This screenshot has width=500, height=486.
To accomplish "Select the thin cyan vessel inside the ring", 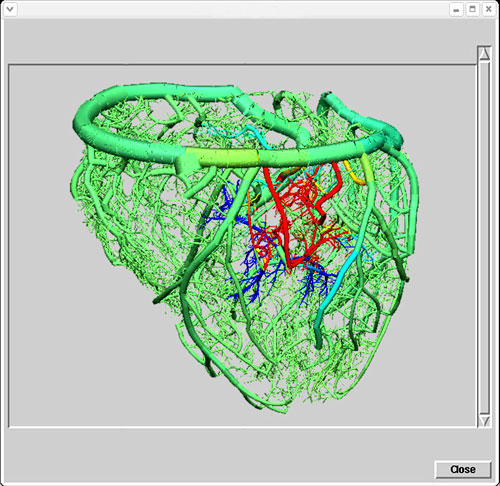I will point(233,133).
